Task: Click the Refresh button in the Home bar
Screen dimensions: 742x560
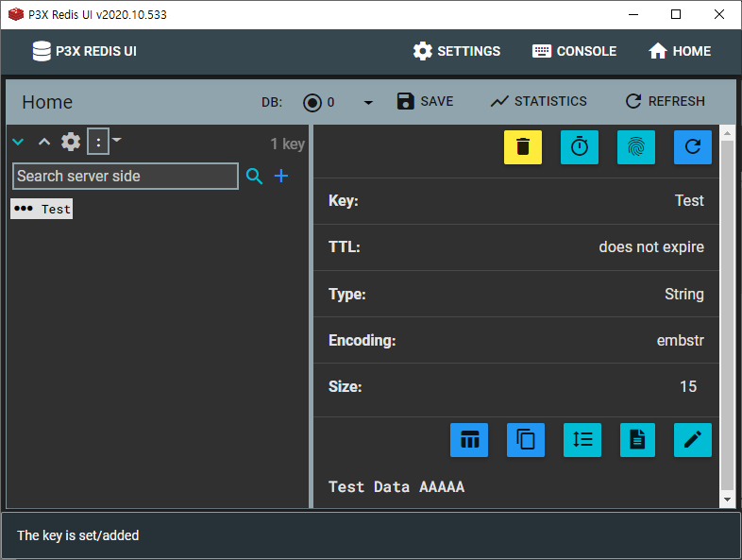Action: [665, 101]
